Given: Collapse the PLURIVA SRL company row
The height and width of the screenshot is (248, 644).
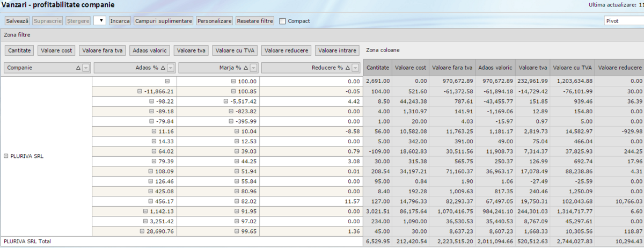Looking at the screenshot, I should coord(6,156).
